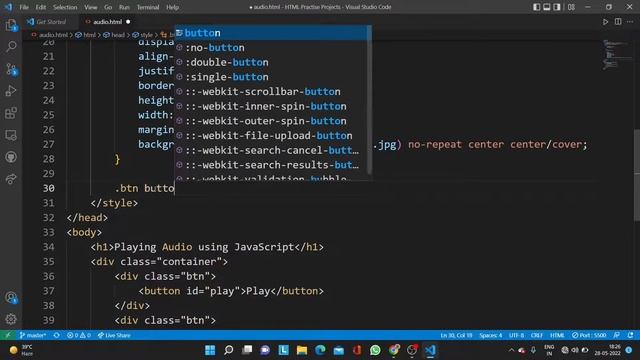This screenshot has width=640, height=360.
Task: Open the Run and Debug view
Action: 11,91
